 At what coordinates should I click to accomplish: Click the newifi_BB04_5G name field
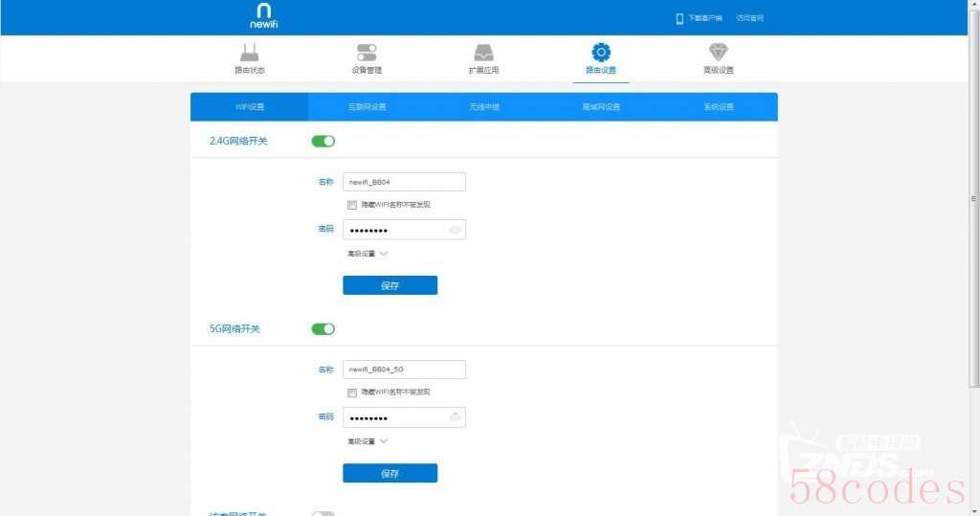pos(404,370)
